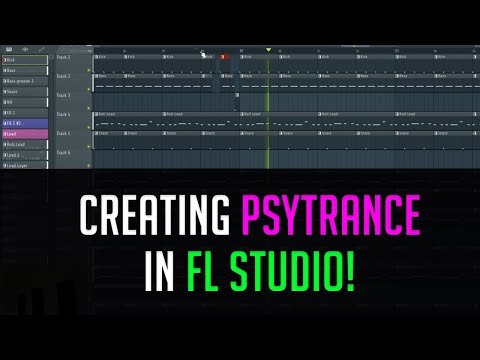
Task: Select the Bass pattern in the picker
Action: click(25, 71)
